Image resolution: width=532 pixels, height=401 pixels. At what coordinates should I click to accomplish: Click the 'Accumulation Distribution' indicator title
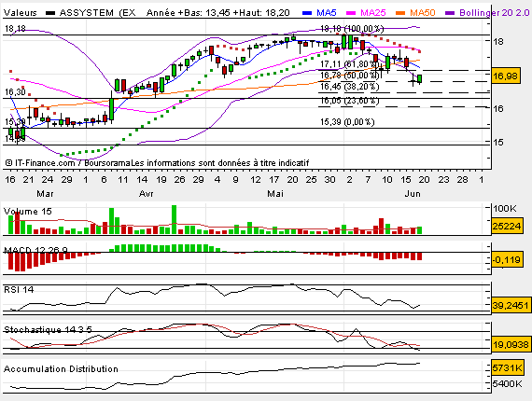pos(61,368)
